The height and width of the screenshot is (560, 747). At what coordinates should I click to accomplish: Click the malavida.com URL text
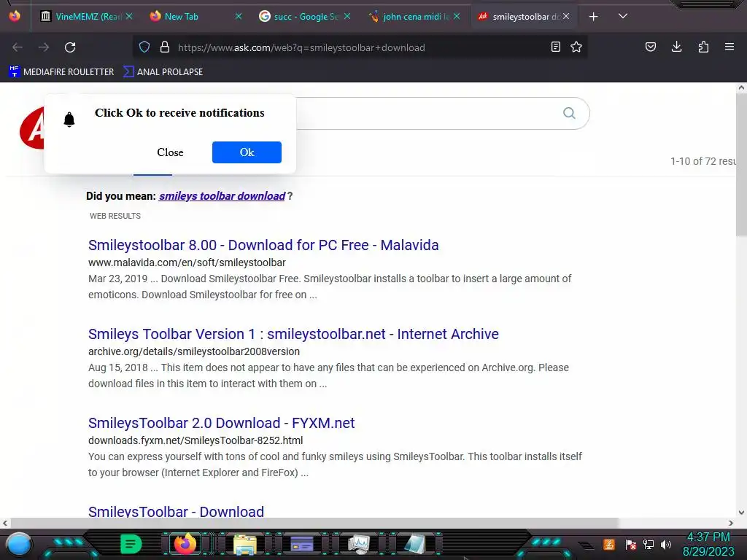pyautogui.click(x=187, y=262)
